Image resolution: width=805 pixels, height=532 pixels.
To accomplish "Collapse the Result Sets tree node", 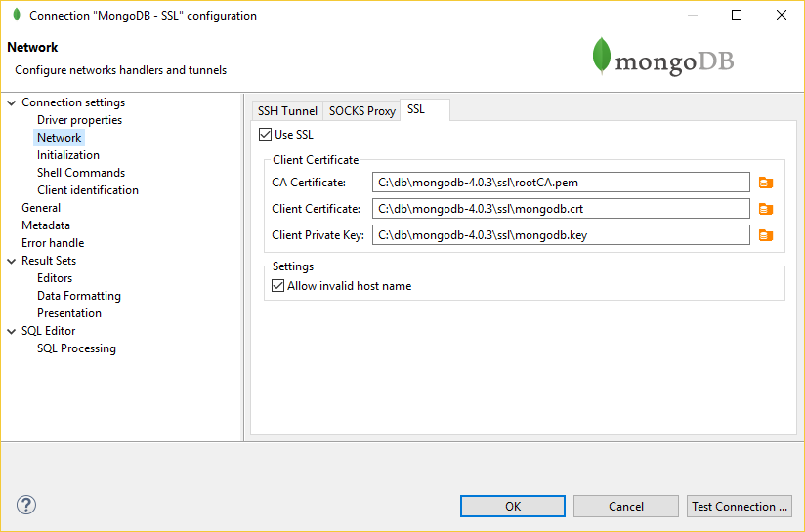I will [x=12, y=261].
